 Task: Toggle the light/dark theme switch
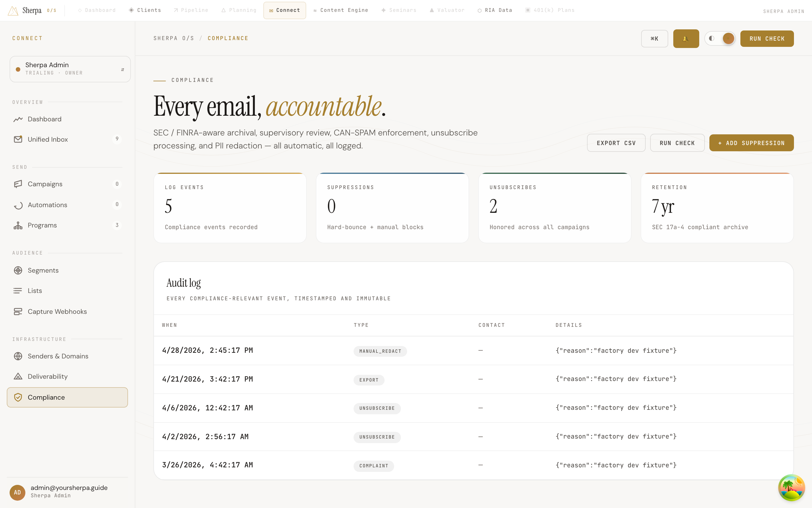click(x=720, y=38)
